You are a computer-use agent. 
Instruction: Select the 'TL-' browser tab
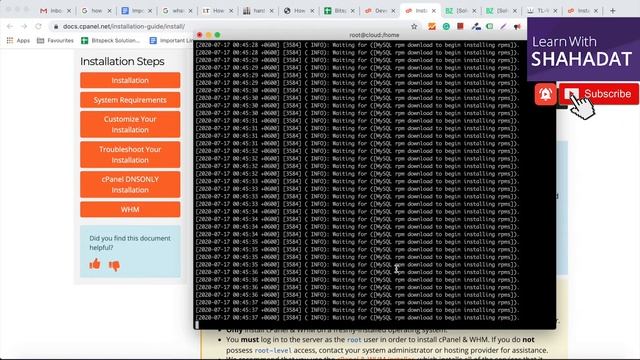[x=538, y=11]
